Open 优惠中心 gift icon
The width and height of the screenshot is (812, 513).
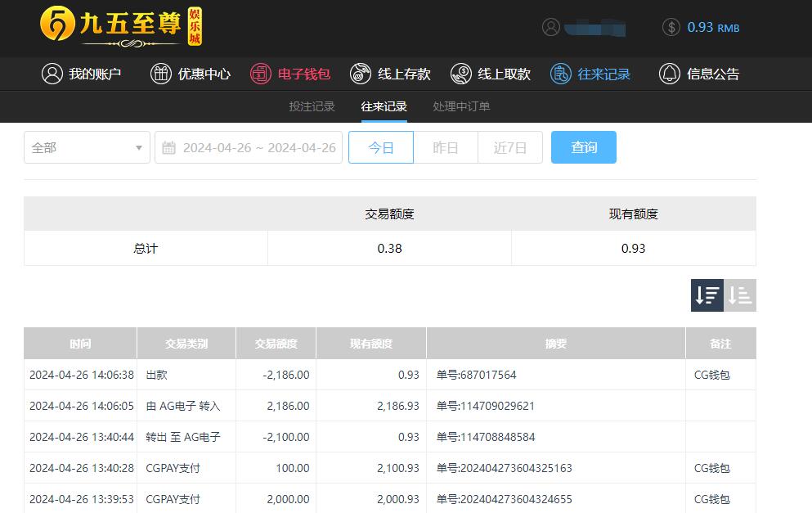[161, 74]
